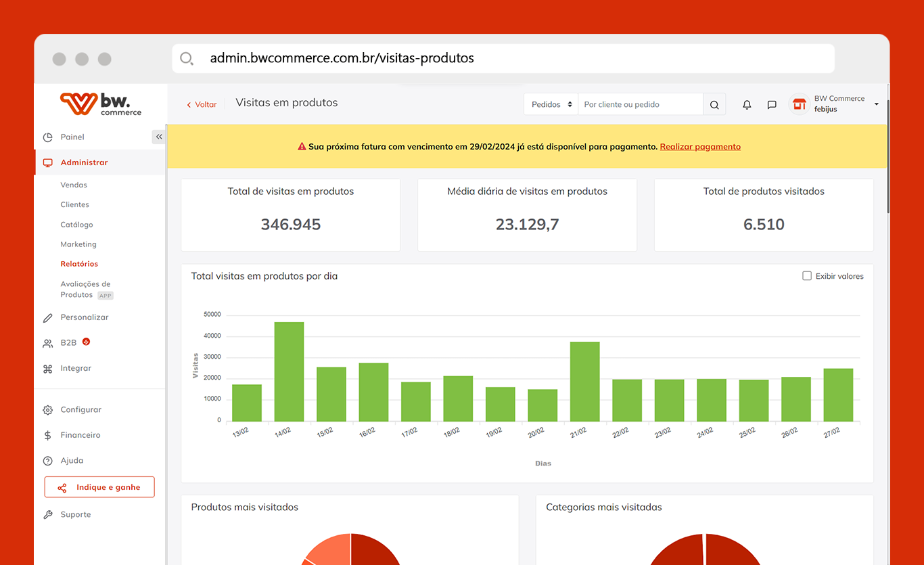
Task: Click the Administrar monitor icon
Action: [47, 163]
